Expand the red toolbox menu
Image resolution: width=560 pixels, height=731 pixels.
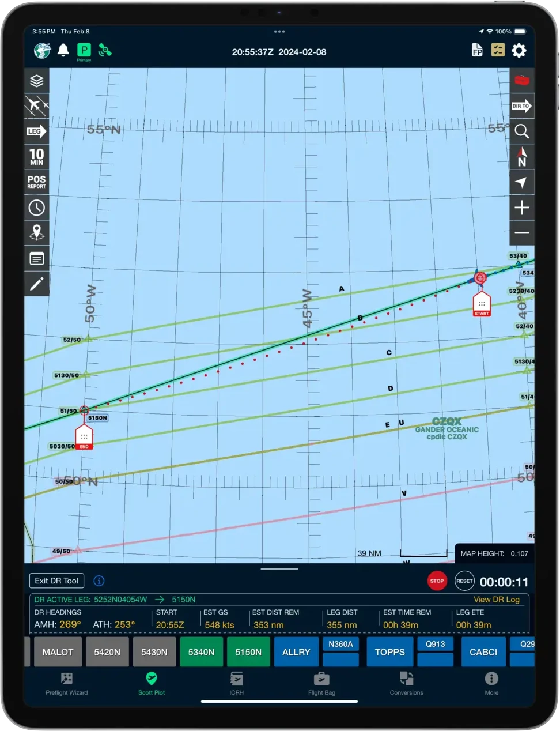click(521, 81)
